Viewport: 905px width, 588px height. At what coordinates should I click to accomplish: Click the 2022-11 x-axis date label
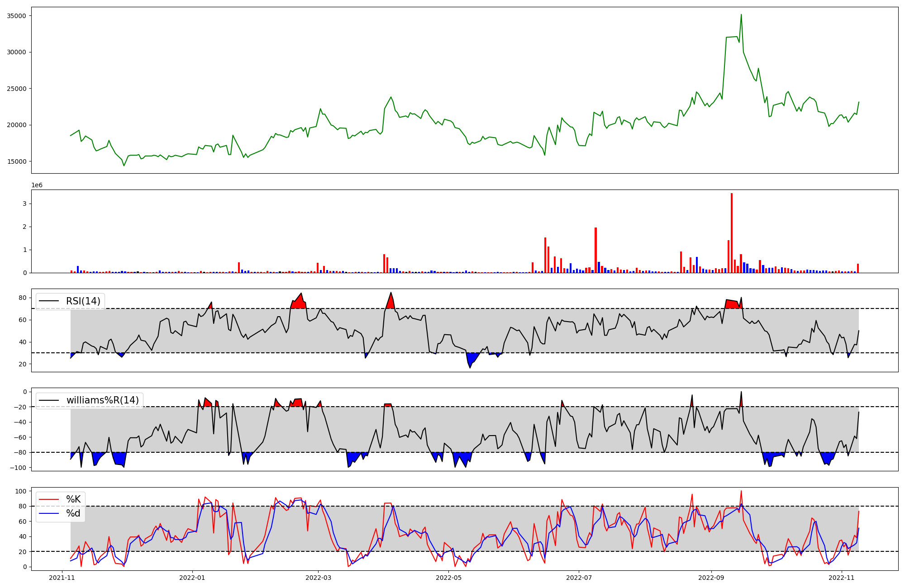(841, 578)
